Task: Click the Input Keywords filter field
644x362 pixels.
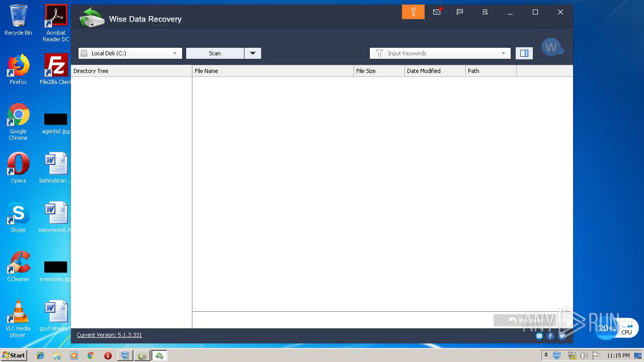Action: pyautogui.click(x=440, y=53)
